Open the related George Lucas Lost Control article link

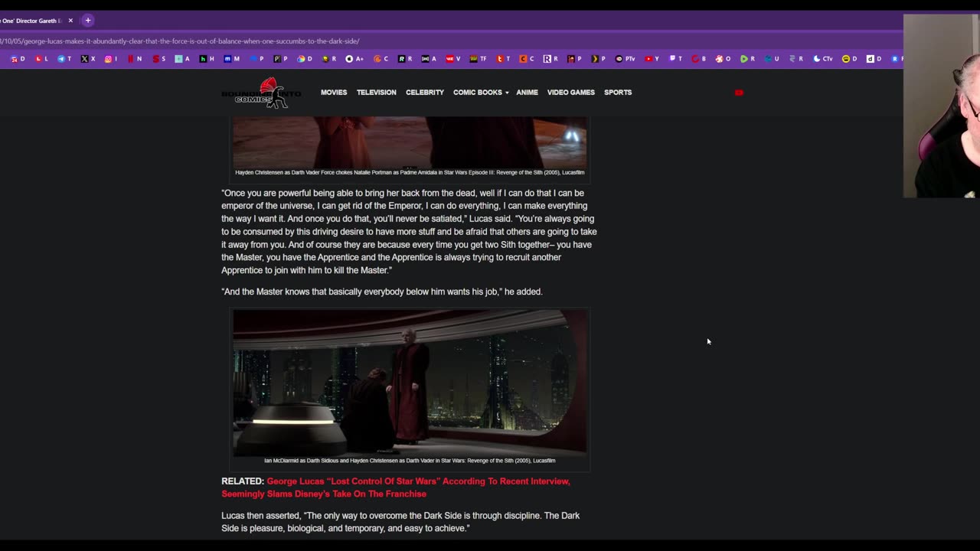(396, 487)
